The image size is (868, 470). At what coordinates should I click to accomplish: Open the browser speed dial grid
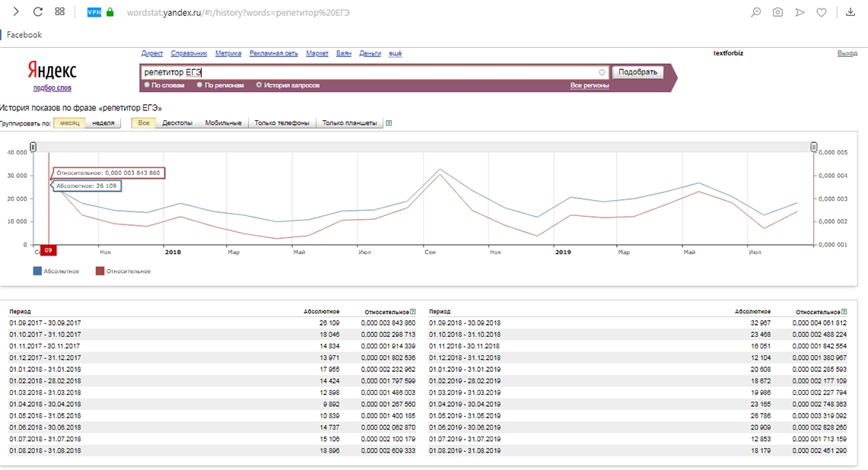coord(60,11)
